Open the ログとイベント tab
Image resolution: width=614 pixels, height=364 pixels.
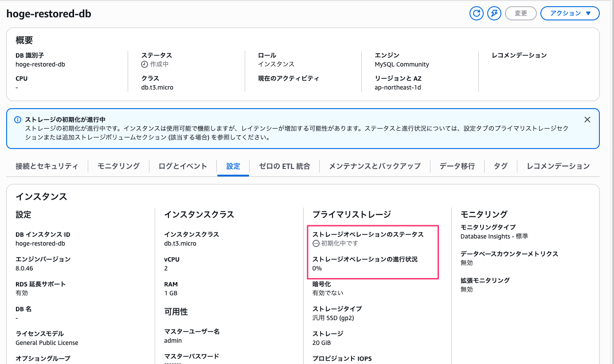[x=183, y=166]
